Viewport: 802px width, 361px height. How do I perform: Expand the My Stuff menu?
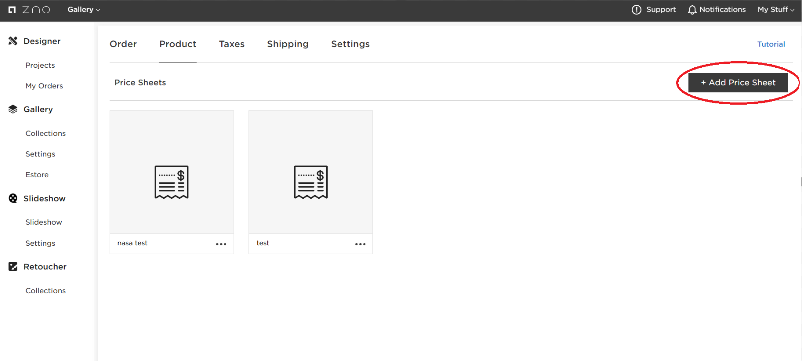(775, 10)
